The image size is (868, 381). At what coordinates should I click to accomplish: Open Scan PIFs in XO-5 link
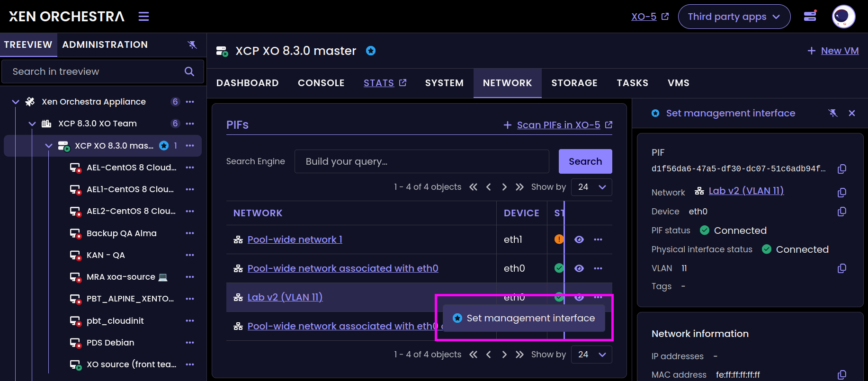(558, 125)
